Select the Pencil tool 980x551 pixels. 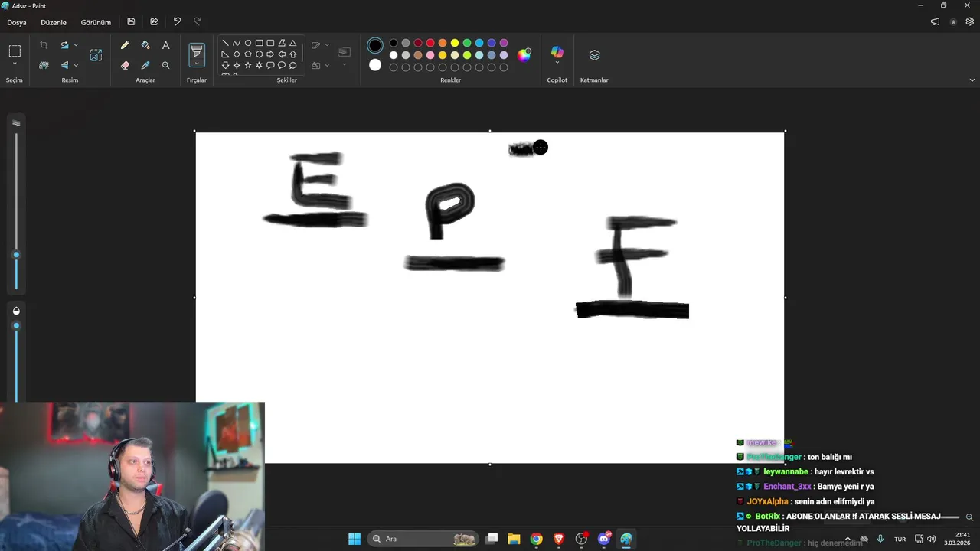click(125, 46)
